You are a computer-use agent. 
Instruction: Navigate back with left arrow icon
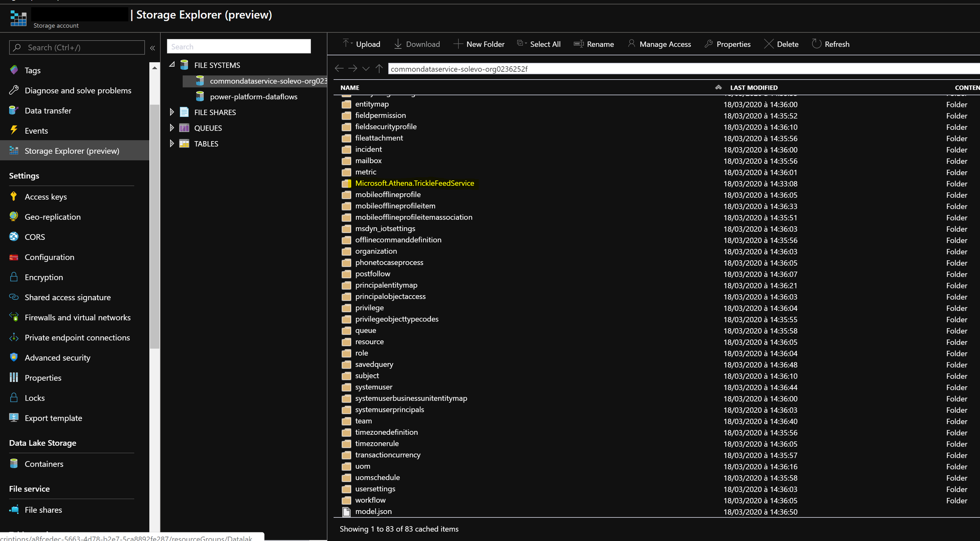[339, 69]
